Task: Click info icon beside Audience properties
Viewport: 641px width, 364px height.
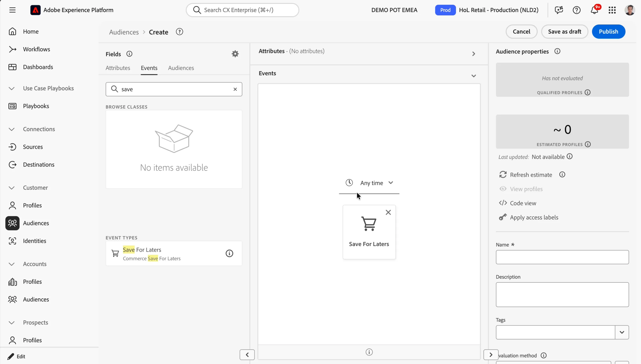Action: pyautogui.click(x=557, y=51)
